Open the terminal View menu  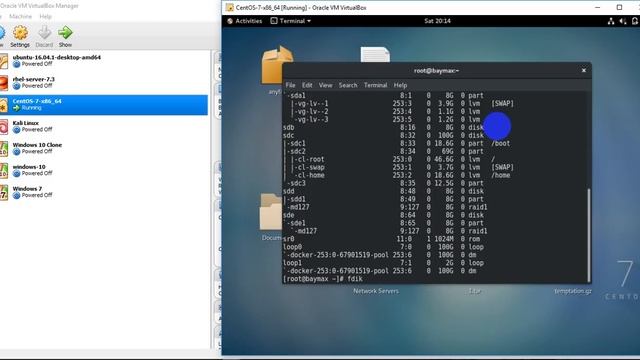pyautogui.click(x=325, y=85)
